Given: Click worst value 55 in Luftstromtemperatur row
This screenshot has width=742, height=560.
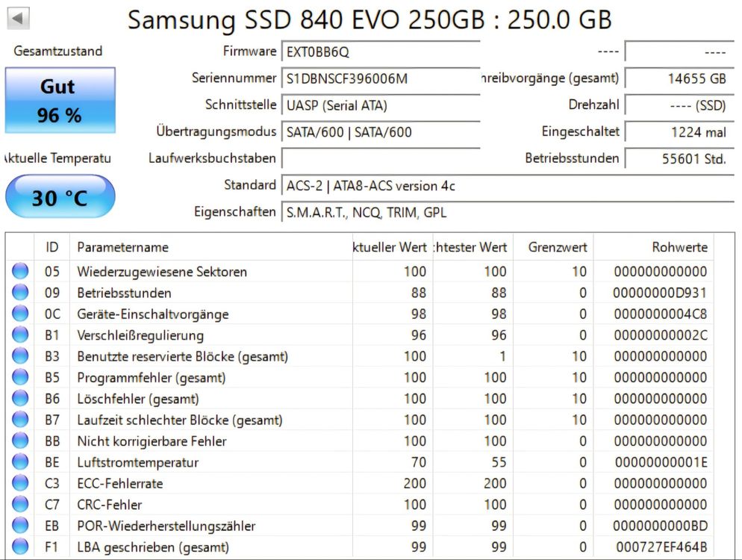Looking at the screenshot, I should 499,462.
